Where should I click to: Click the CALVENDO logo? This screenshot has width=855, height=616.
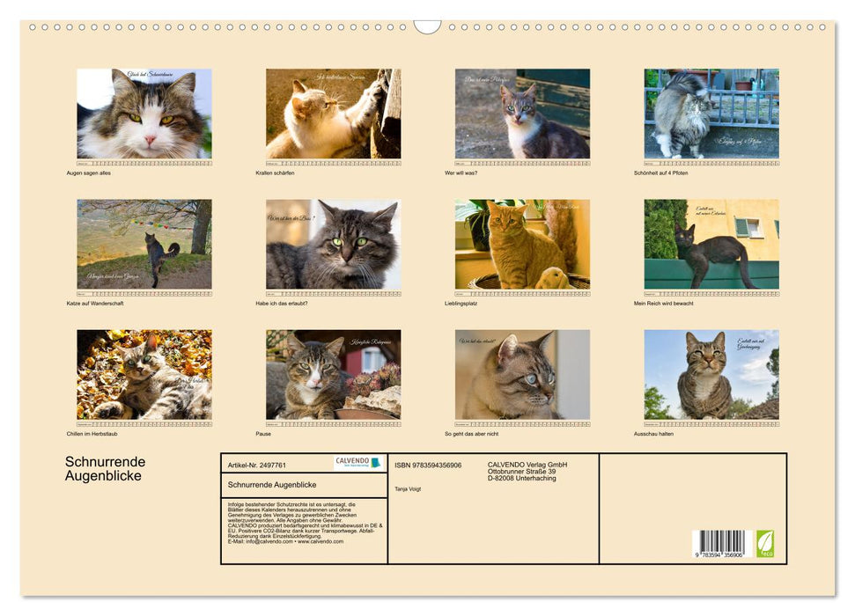pos(358,463)
